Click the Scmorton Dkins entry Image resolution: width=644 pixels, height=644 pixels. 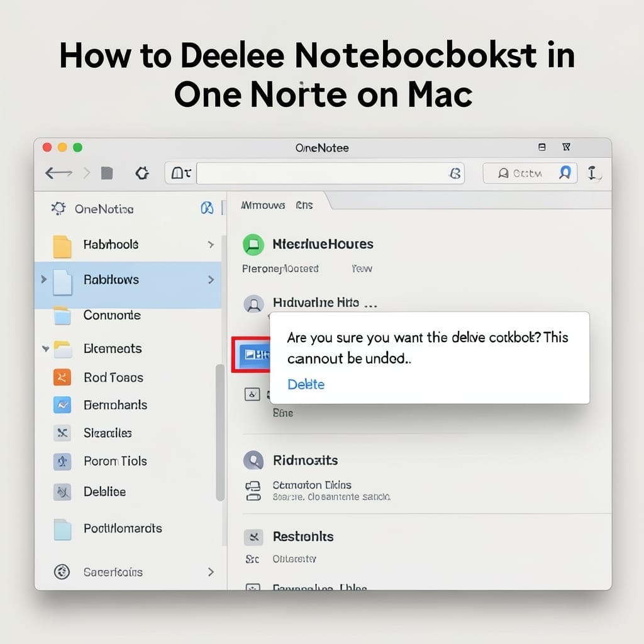pos(312,485)
